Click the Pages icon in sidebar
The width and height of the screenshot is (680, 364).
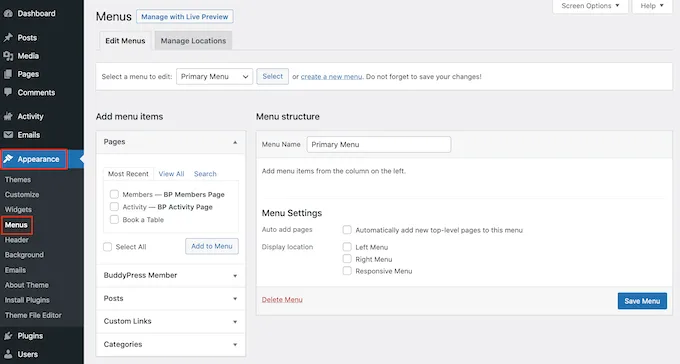[8, 74]
